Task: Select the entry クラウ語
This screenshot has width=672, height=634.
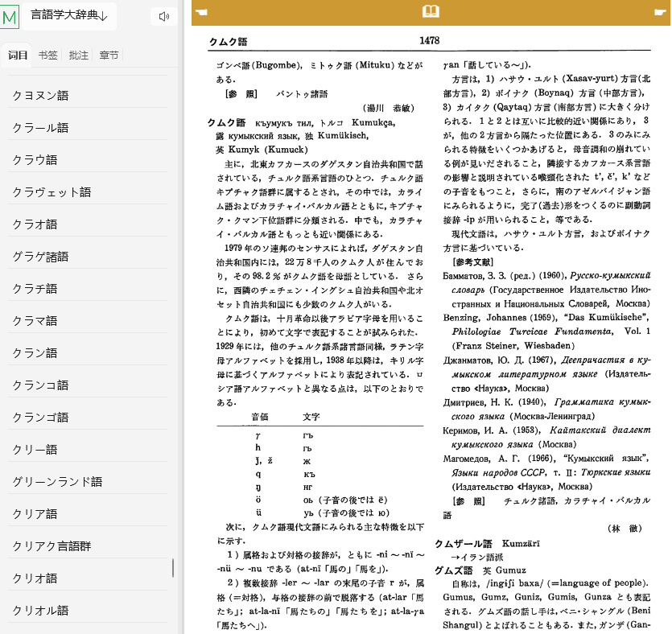Action: click(88, 159)
